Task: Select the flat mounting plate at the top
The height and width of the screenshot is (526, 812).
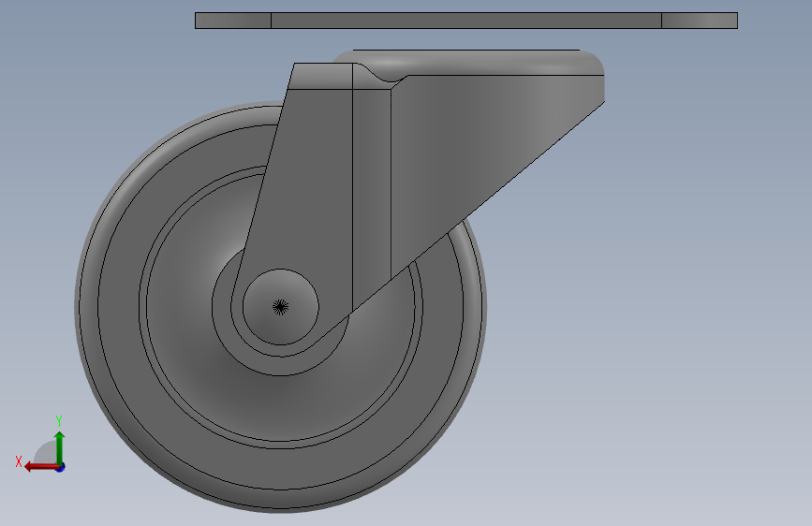Action: tap(466, 21)
